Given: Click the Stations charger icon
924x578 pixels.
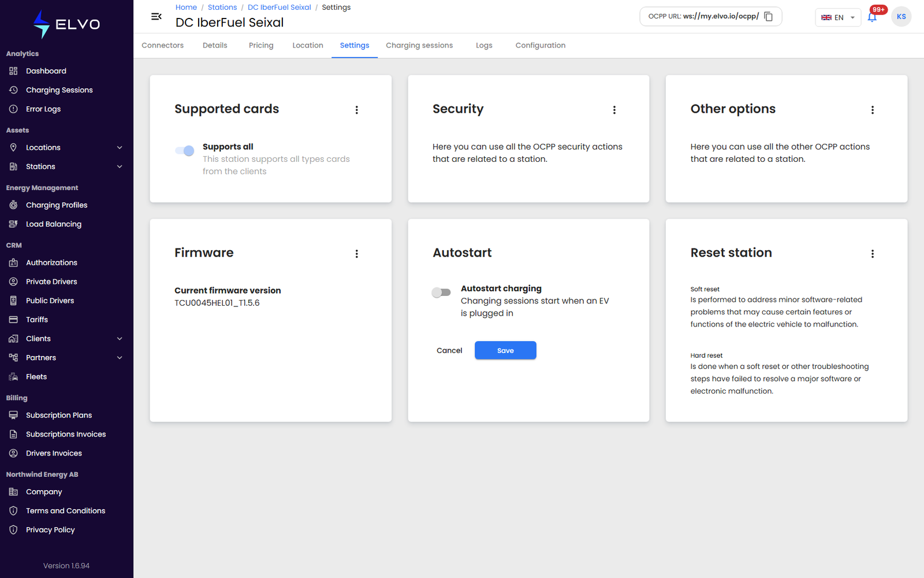Looking at the screenshot, I should [13, 166].
